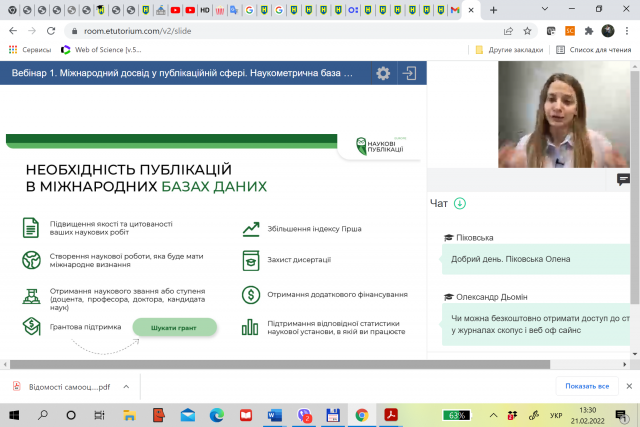
Task: Open Adobe Acrobat from the taskbar
Action: click(392, 414)
